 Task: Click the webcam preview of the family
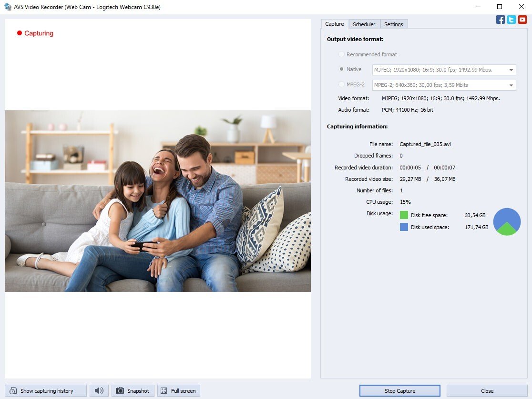click(157, 200)
